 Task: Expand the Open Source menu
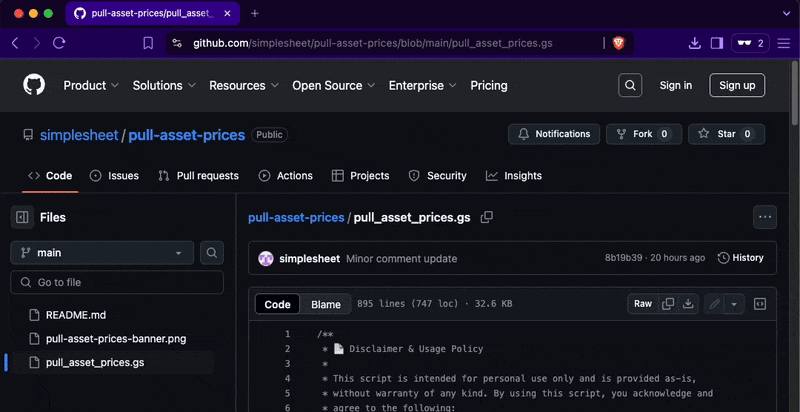pos(334,85)
